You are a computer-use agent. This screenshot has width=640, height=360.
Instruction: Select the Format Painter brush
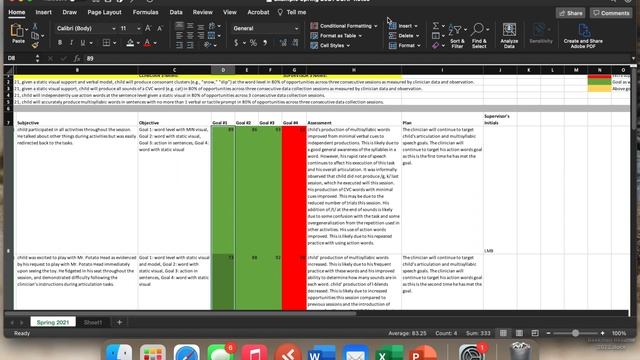(x=35, y=45)
